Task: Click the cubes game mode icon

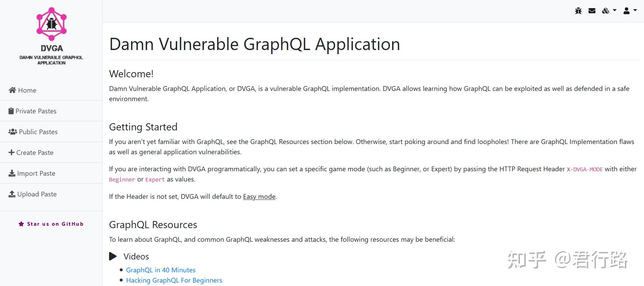Action: (605, 11)
